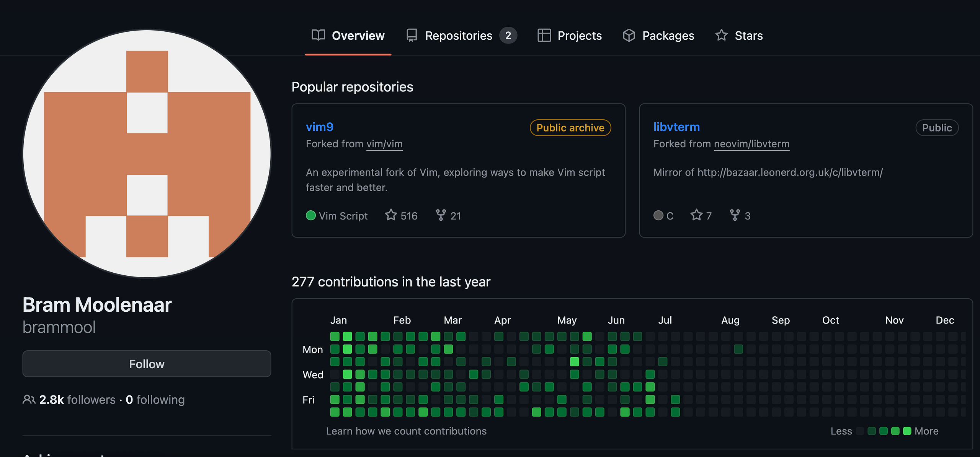Image resolution: width=980 pixels, height=457 pixels.
Task: Click libvterm fork count icon
Action: click(735, 215)
